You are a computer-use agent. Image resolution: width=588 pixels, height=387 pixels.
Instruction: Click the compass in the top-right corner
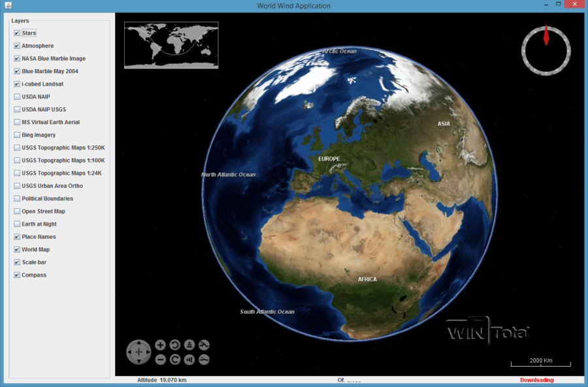tap(546, 50)
